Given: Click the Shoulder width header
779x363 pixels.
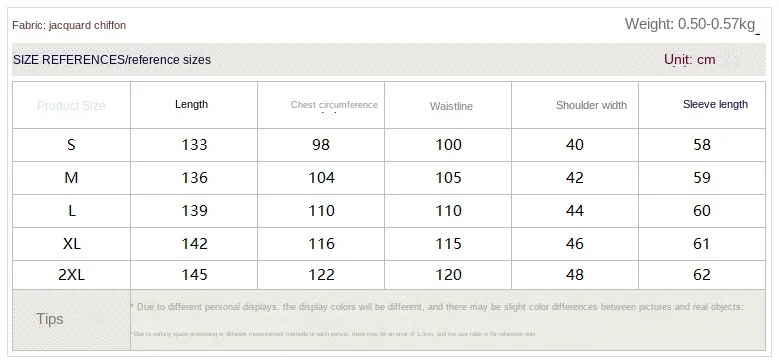Looking at the screenshot, I should pyautogui.click(x=591, y=105).
